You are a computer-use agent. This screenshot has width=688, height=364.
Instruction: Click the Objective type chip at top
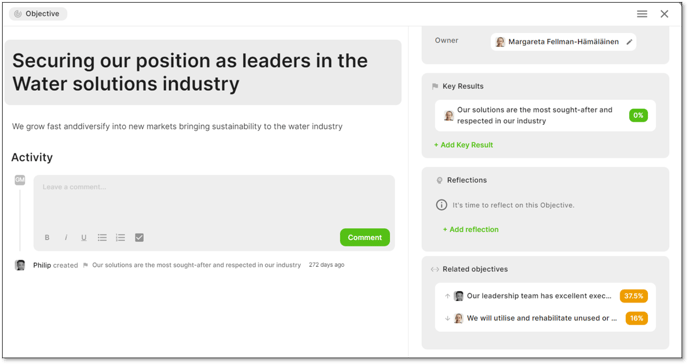point(38,14)
